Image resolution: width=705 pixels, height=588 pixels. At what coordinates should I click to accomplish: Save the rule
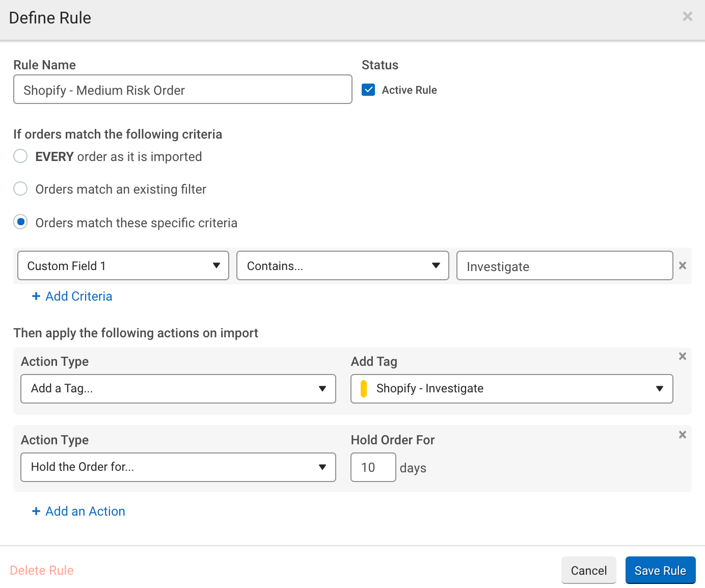660,570
